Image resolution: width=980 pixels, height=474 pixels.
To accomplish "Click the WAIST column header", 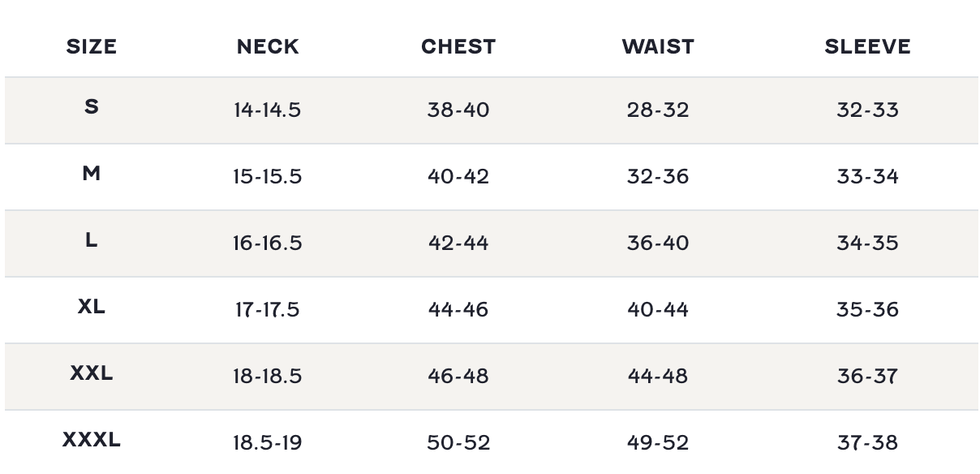I will [658, 47].
